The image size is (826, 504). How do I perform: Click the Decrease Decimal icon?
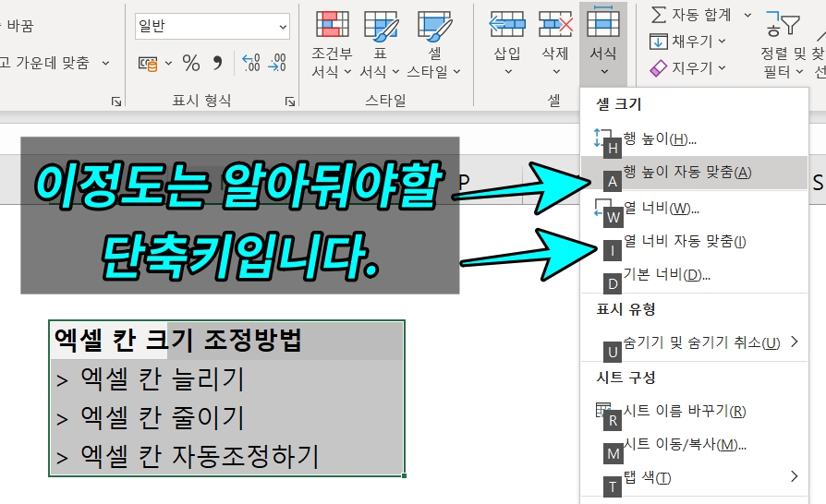(x=277, y=63)
